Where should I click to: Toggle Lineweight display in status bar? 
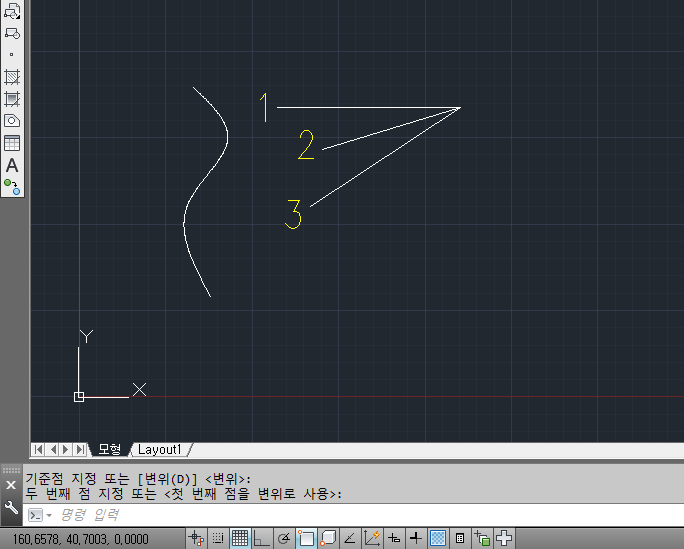click(x=416, y=539)
